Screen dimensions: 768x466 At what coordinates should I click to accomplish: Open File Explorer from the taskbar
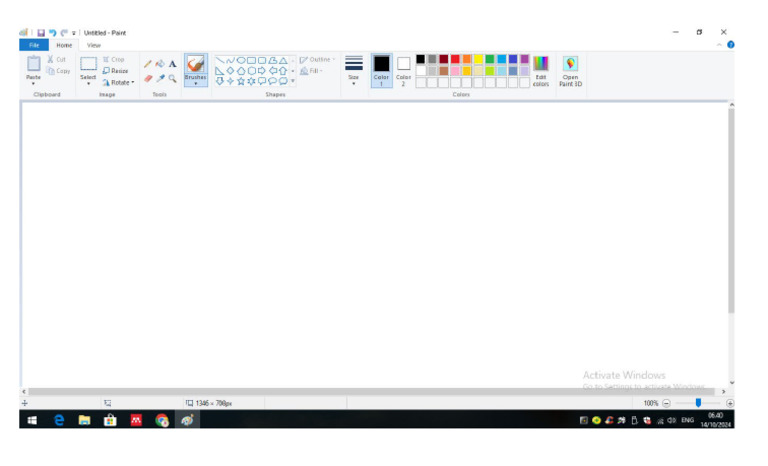(x=84, y=420)
